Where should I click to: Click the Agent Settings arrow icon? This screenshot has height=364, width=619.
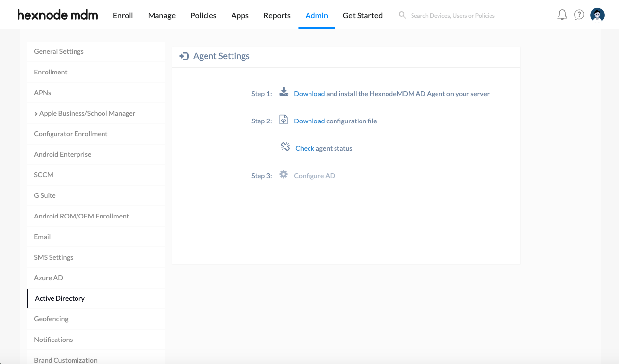184,56
